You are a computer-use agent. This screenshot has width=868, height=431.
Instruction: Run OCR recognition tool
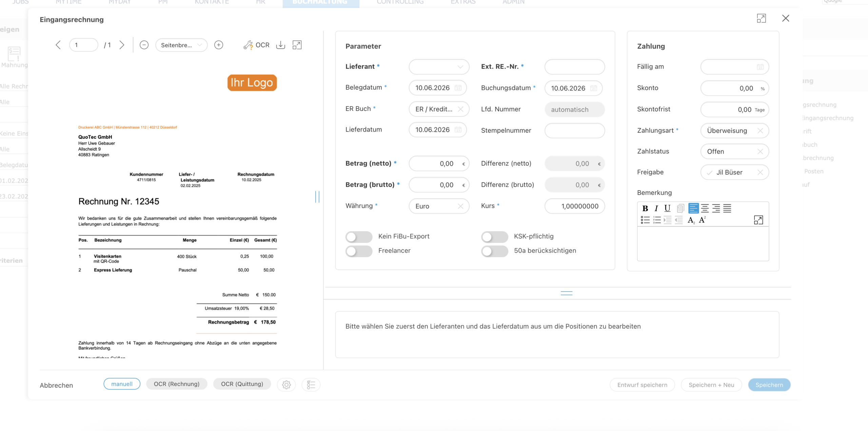point(256,45)
